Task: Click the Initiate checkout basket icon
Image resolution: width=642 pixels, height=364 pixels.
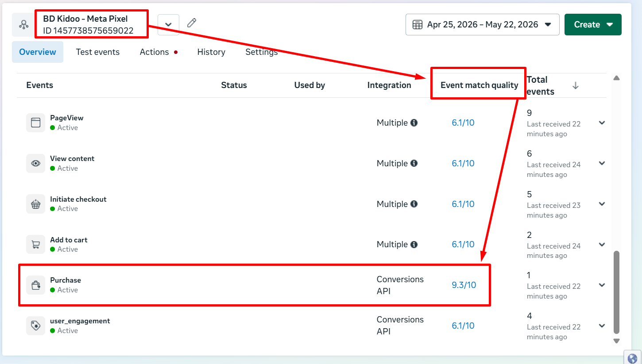Action: [x=35, y=204]
